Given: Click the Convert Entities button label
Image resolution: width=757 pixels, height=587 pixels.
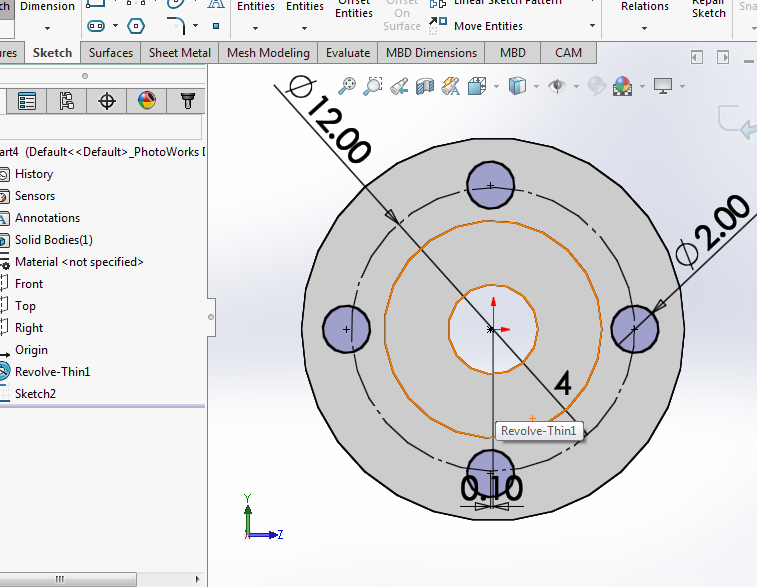Looking at the screenshot, I should (x=305, y=6).
